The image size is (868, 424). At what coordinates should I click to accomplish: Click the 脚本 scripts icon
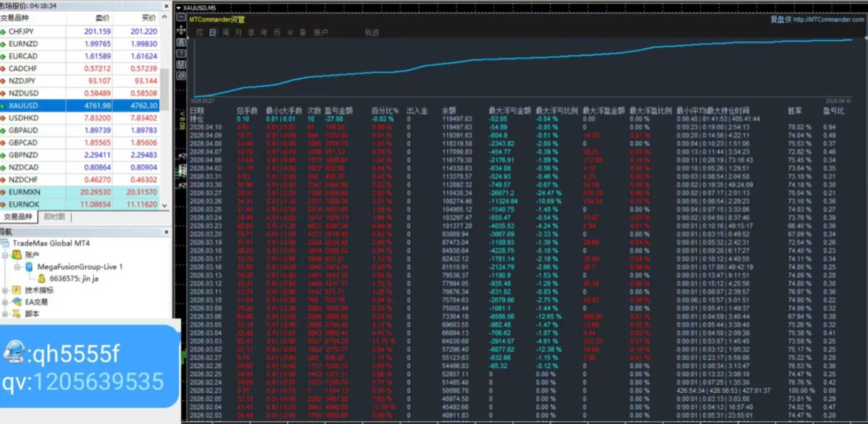[16, 314]
